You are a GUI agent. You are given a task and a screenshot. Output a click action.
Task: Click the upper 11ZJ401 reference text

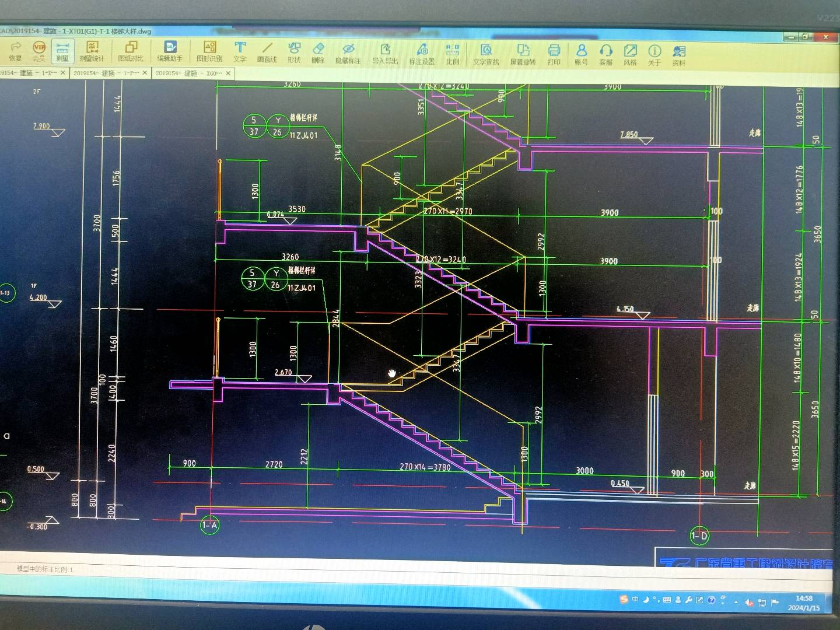click(x=303, y=135)
